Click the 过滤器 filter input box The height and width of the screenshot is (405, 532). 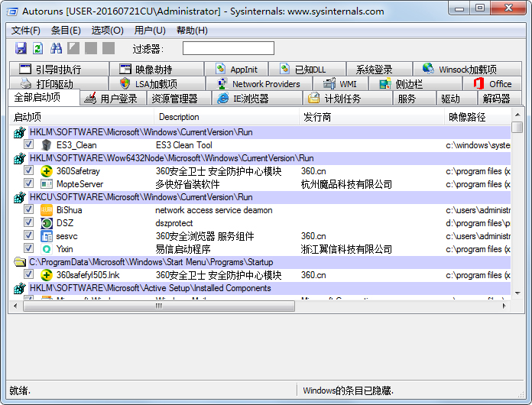point(229,48)
